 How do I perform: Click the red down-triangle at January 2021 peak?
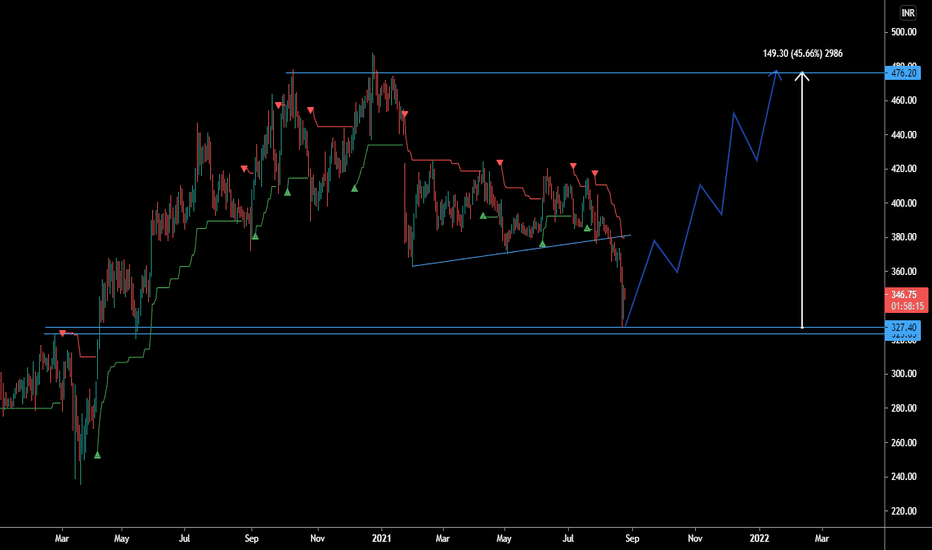click(405, 114)
